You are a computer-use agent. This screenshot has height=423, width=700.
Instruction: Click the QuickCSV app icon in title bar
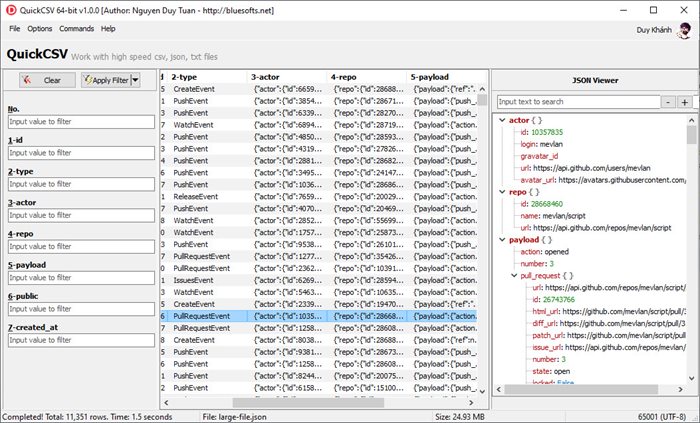pyautogui.click(x=11, y=10)
